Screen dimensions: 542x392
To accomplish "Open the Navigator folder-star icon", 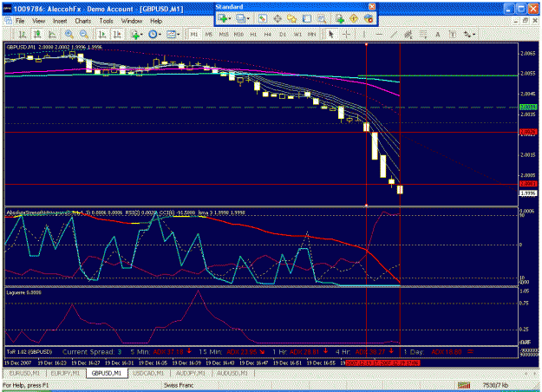I will (292, 19).
